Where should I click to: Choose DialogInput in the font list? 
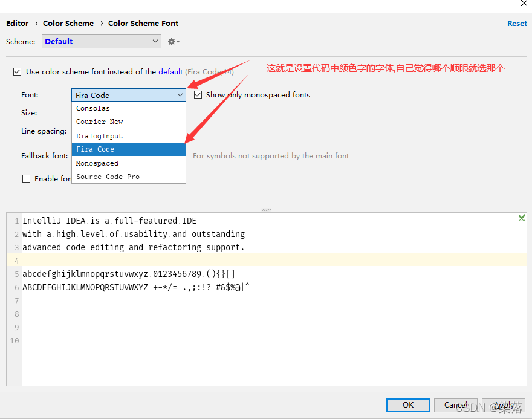129,136
